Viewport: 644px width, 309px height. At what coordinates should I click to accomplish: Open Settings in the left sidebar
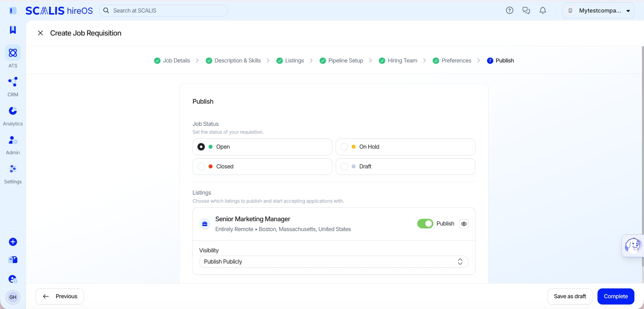tap(13, 174)
